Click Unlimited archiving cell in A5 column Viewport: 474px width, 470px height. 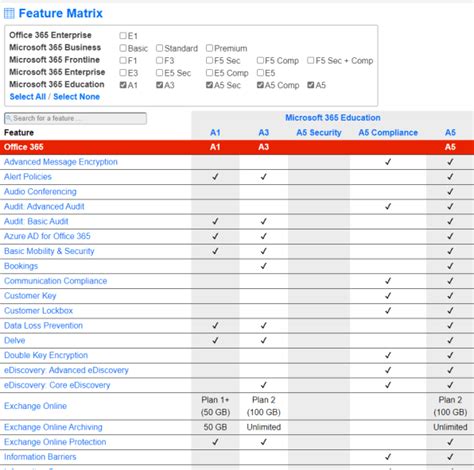(x=450, y=427)
